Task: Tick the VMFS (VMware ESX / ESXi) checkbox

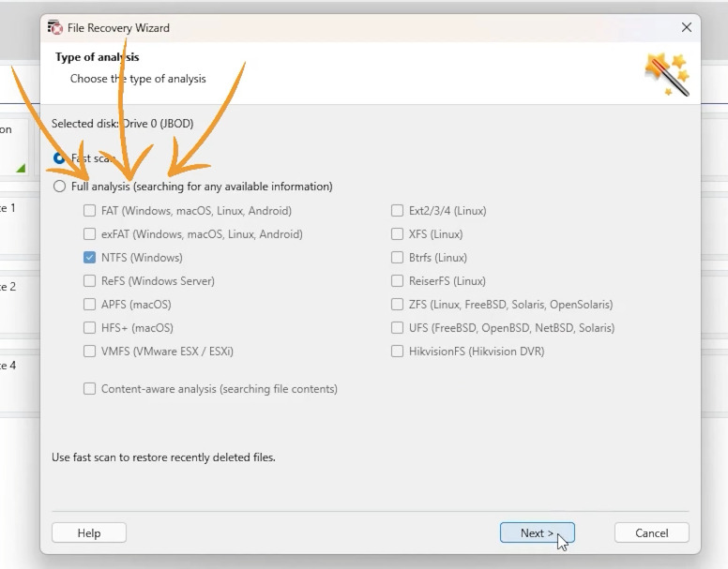Action: pos(89,351)
